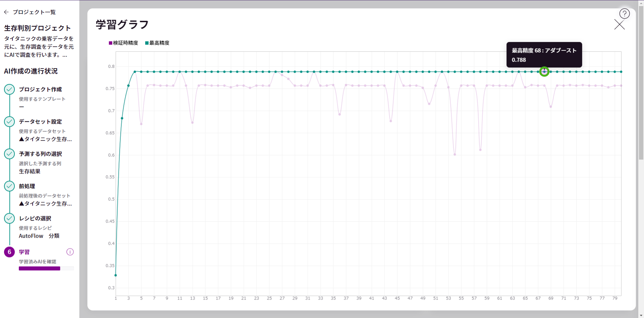
Task: Click the x-axis label 1
Action: pos(116,298)
